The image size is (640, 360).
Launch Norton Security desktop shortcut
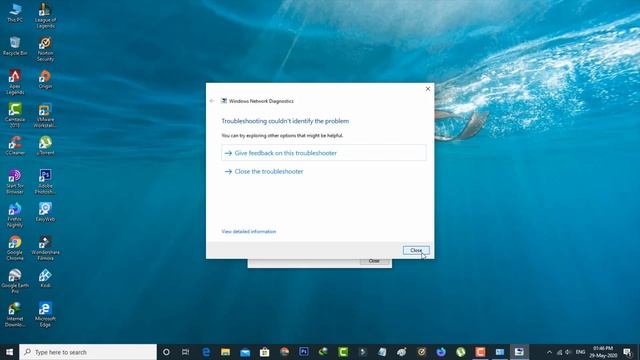click(x=45, y=49)
